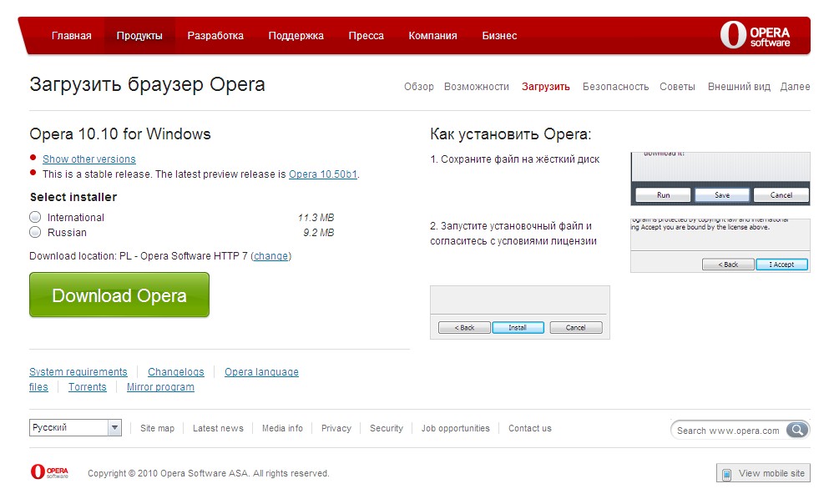Click the small Opera logo in footer

(49, 472)
